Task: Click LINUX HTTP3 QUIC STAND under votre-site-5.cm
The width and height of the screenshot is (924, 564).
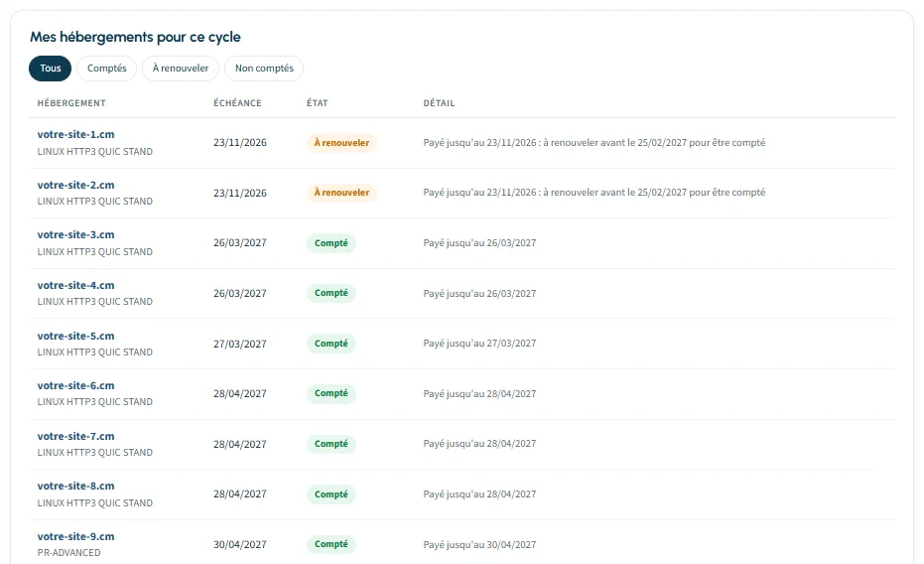Action: (95, 352)
